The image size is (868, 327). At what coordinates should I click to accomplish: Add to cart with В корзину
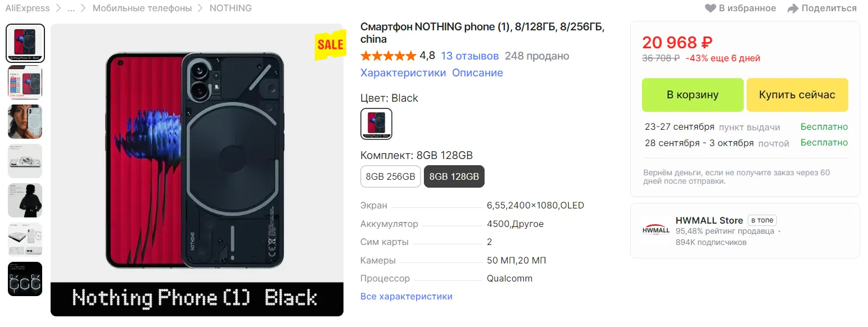pos(693,95)
